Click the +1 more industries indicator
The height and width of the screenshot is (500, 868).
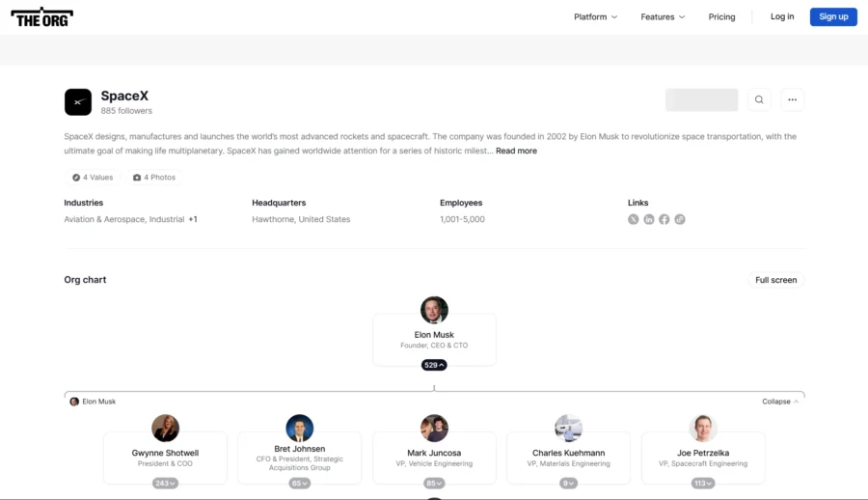click(193, 219)
